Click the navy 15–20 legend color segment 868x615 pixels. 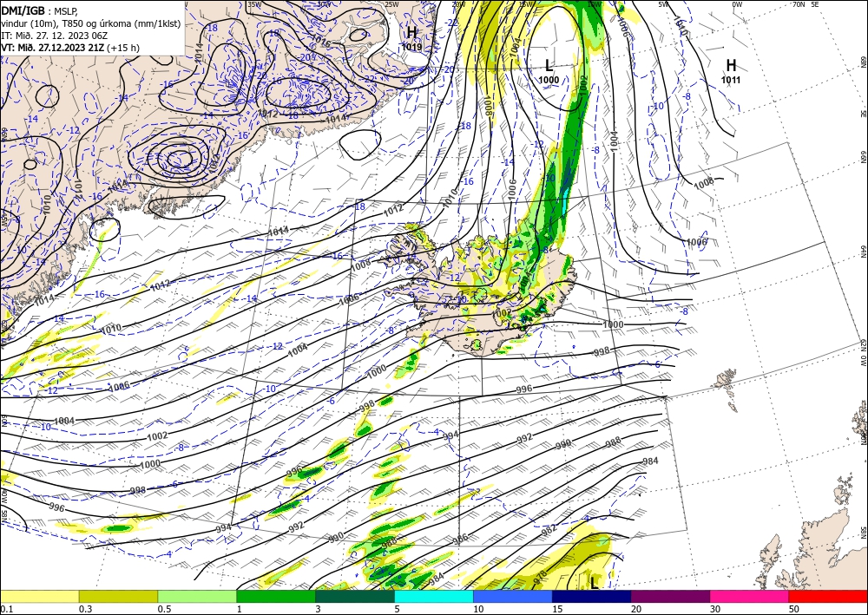click(592, 596)
